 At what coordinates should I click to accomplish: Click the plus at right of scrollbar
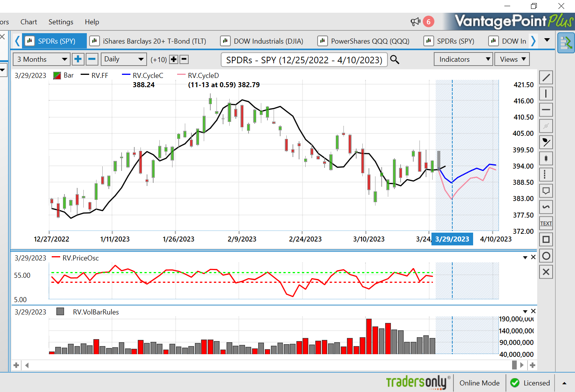point(533,365)
